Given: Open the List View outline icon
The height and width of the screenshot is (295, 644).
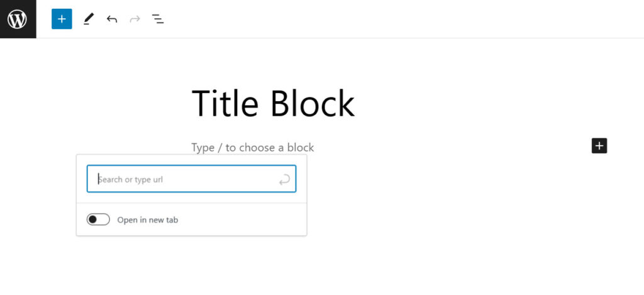Looking at the screenshot, I should pos(158,19).
